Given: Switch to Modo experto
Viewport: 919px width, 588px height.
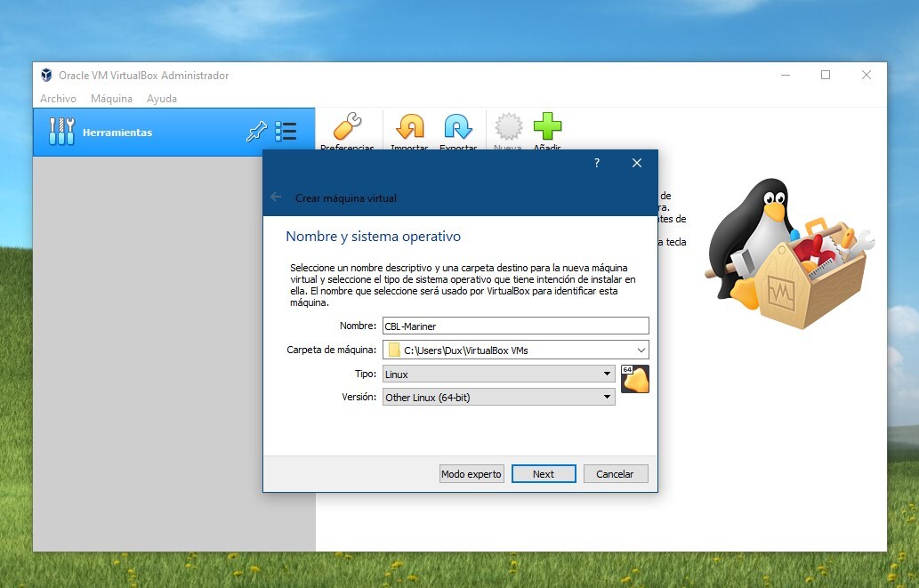Looking at the screenshot, I should tap(472, 474).
